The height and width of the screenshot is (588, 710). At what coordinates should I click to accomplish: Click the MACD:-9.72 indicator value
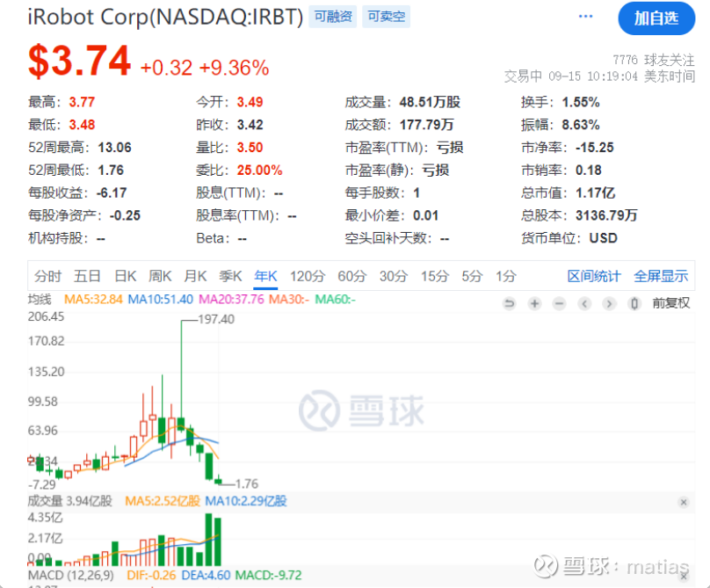click(269, 576)
